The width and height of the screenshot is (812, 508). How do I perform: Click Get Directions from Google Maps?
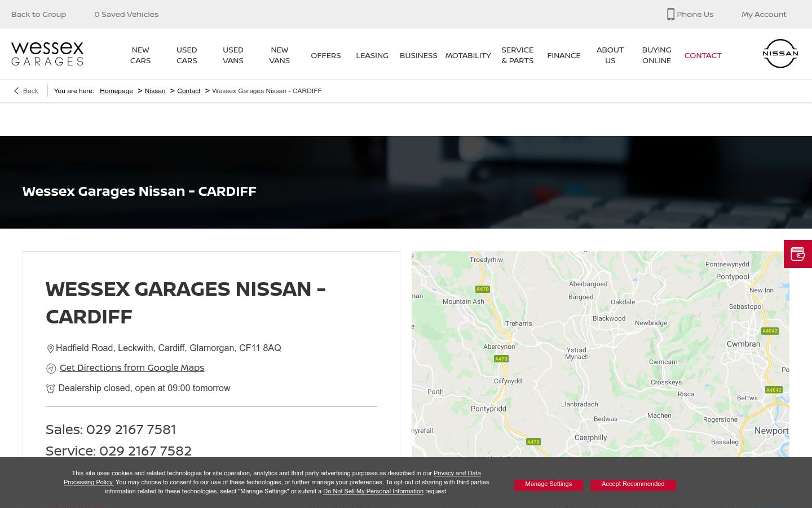[132, 367]
